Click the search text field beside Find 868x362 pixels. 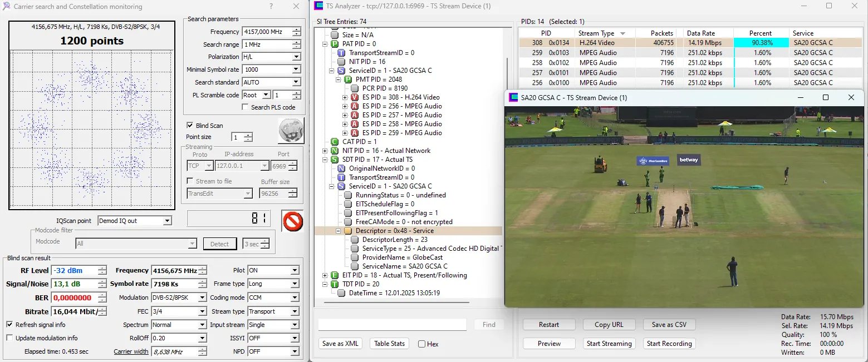click(392, 325)
